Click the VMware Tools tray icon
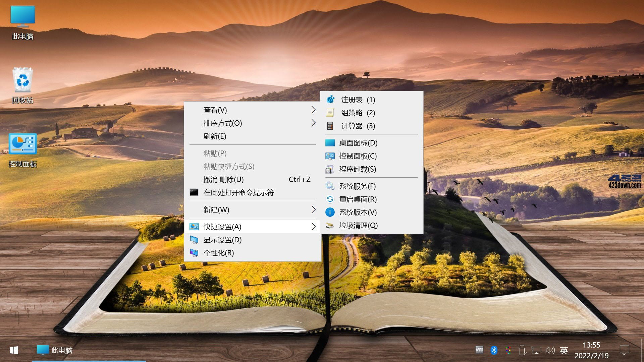Viewport: 644px width, 362px height. pos(479,350)
